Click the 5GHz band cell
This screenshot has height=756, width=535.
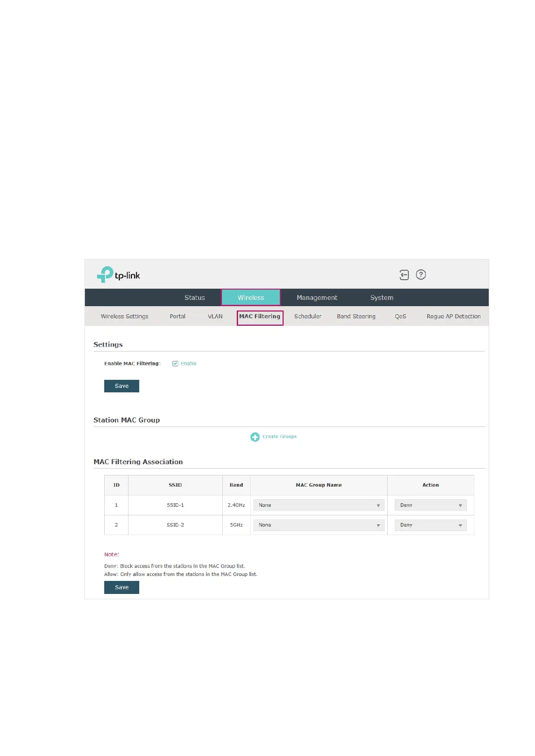coord(236,525)
